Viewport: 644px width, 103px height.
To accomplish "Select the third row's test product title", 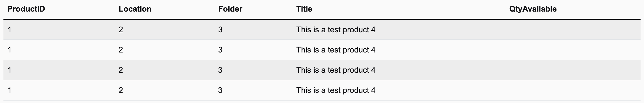I will click(x=336, y=70).
